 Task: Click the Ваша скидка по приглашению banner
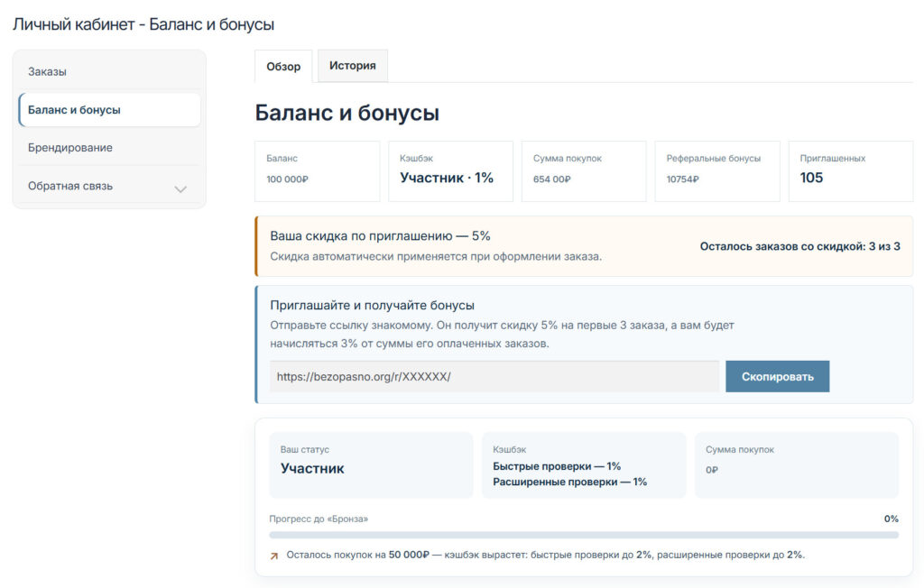(584, 246)
